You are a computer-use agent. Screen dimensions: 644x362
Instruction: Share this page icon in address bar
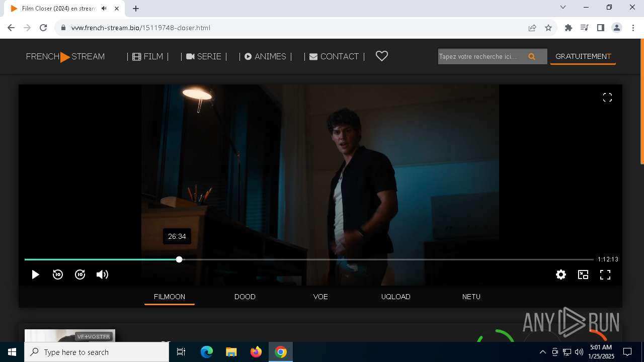pyautogui.click(x=532, y=28)
